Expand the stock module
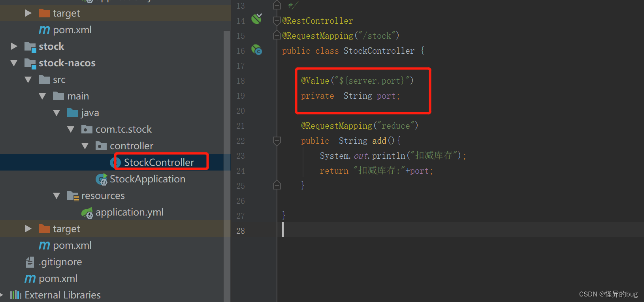 14,46
